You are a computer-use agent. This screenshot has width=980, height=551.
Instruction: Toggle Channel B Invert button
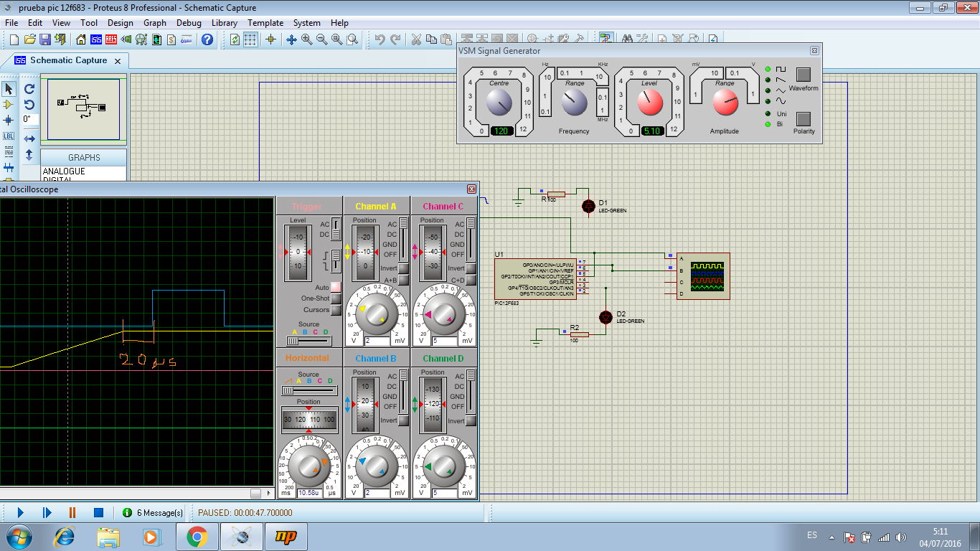[403, 420]
